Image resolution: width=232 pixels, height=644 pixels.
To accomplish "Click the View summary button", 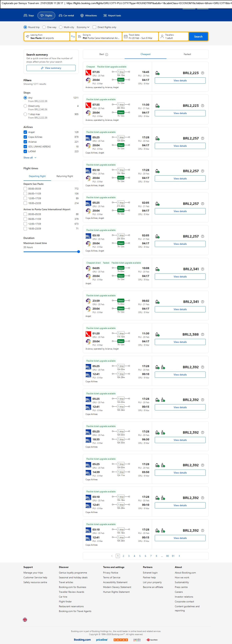I will (x=51, y=68).
